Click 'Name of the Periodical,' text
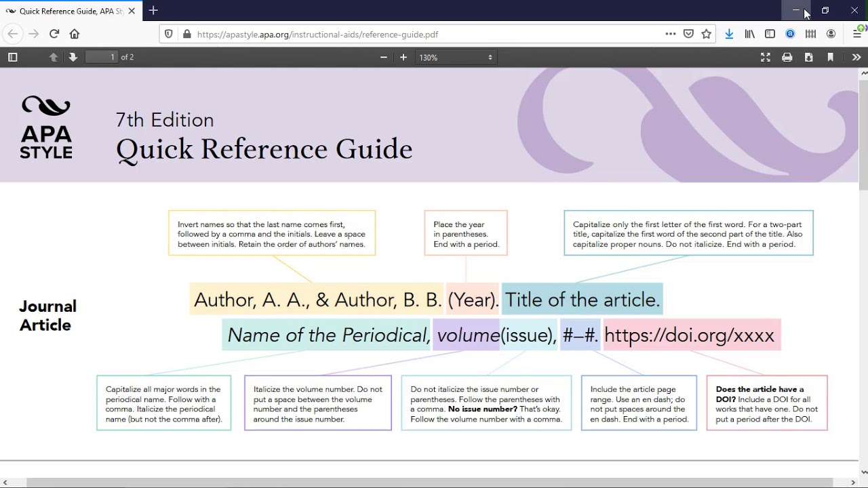This screenshot has height=488, width=868. click(x=328, y=335)
